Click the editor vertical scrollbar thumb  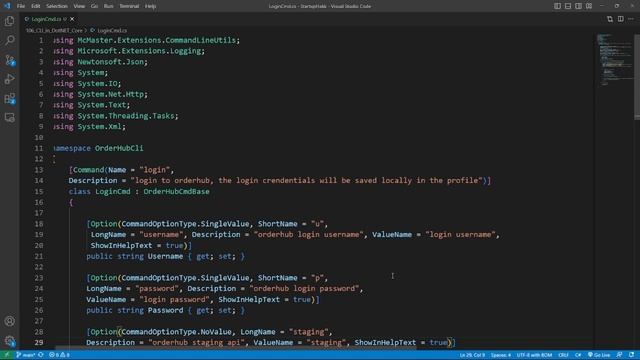tap(637, 77)
